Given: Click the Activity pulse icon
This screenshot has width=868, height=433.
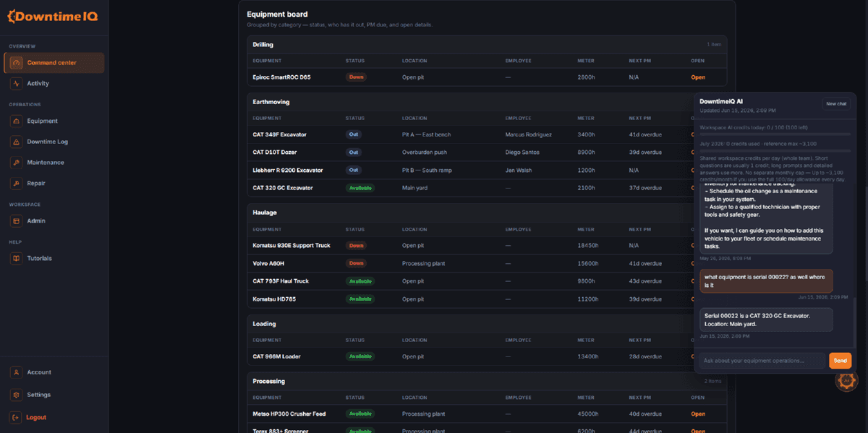Looking at the screenshot, I should 17,83.
